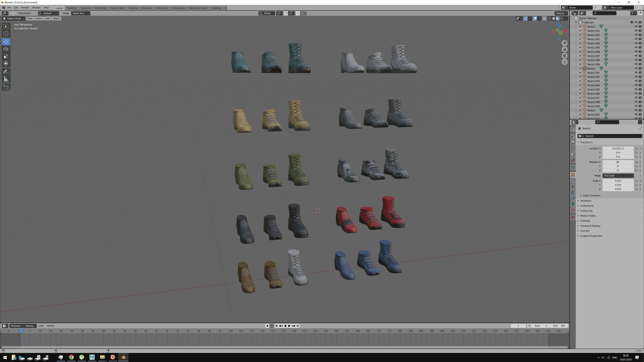
Task: Open the Texture properties checker tab
Action: pyautogui.click(x=573, y=218)
